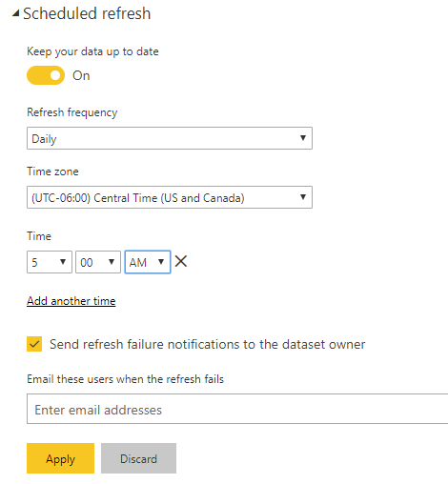This screenshot has height=484, width=448.
Task: Click the Add another time link
Action: [x=71, y=301]
